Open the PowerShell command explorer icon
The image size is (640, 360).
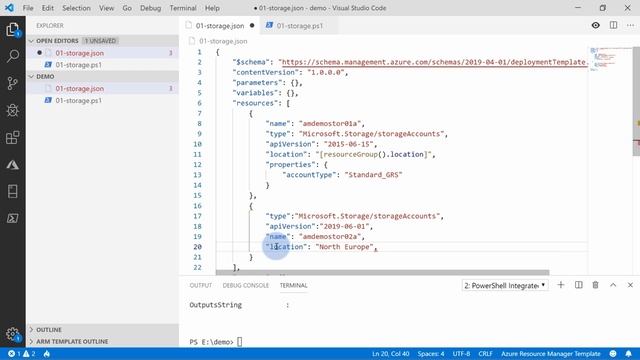tap(13, 218)
